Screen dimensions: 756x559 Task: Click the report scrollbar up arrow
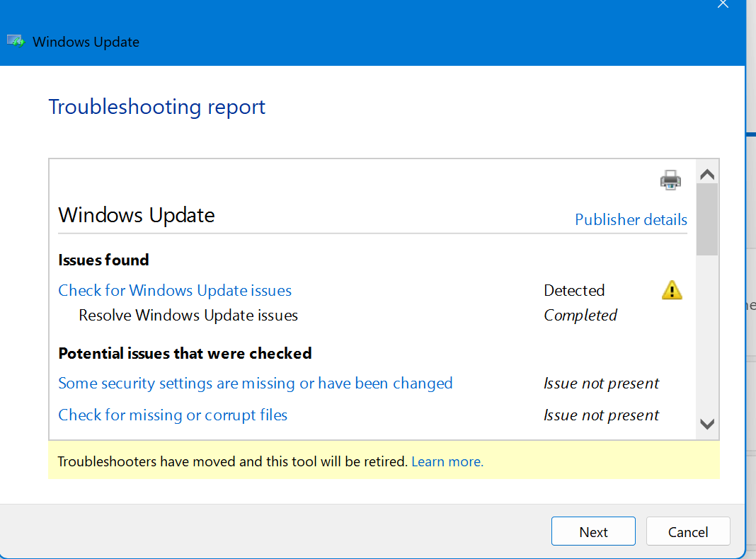tap(707, 175)
